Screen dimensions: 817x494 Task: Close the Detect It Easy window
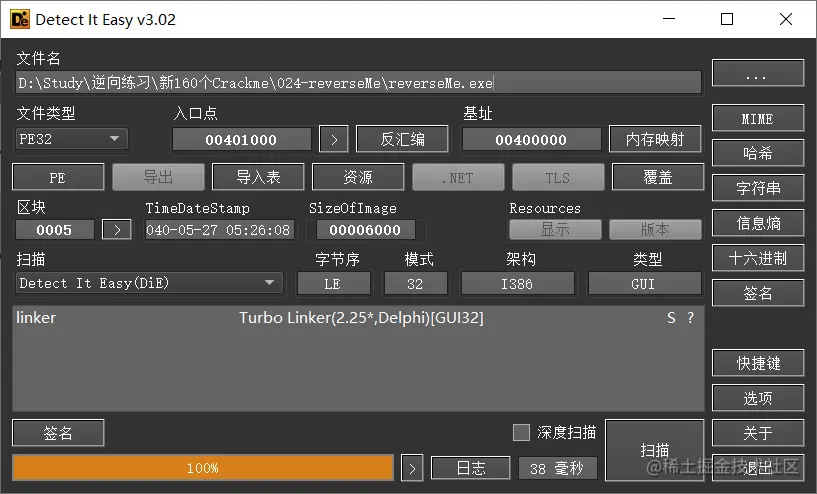(786, 19)
